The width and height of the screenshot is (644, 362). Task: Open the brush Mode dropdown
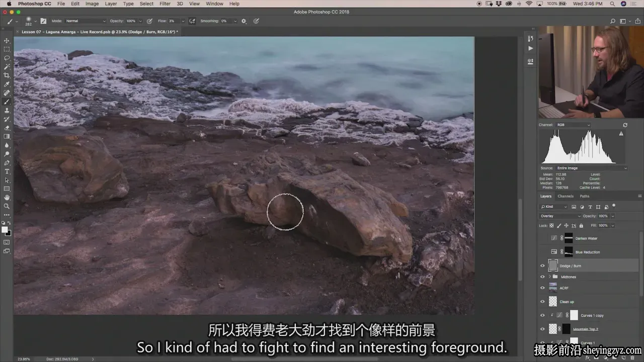(x=86, y=21)
